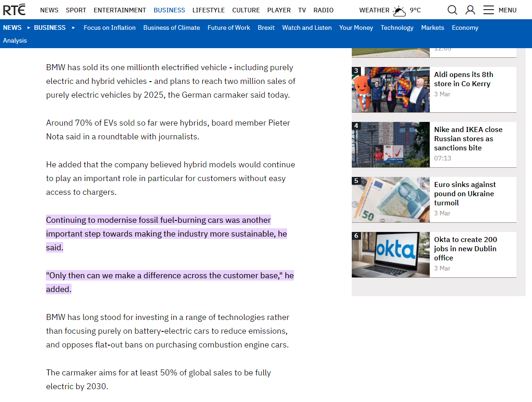532x402 pixels.
Task: Read 'Aldi opens its 8th store' headline
Action: tap(464, 79)
